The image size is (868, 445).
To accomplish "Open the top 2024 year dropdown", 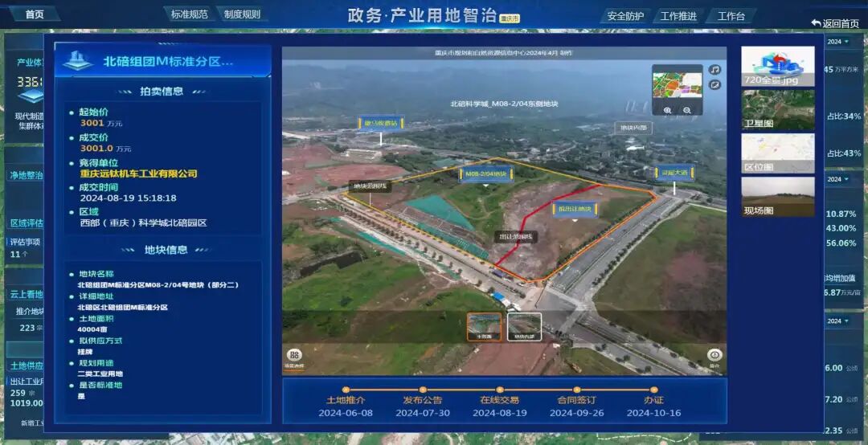I will (838, 42).
